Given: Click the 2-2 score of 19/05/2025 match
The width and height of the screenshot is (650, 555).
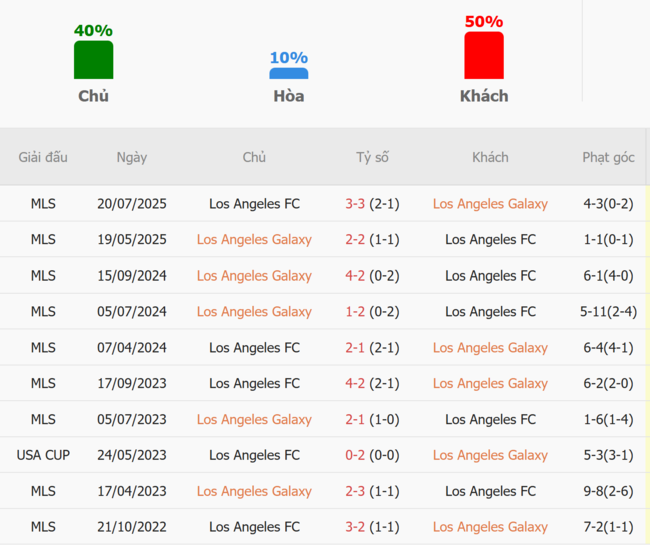Looking at the screenshot, I should (355, 240).
